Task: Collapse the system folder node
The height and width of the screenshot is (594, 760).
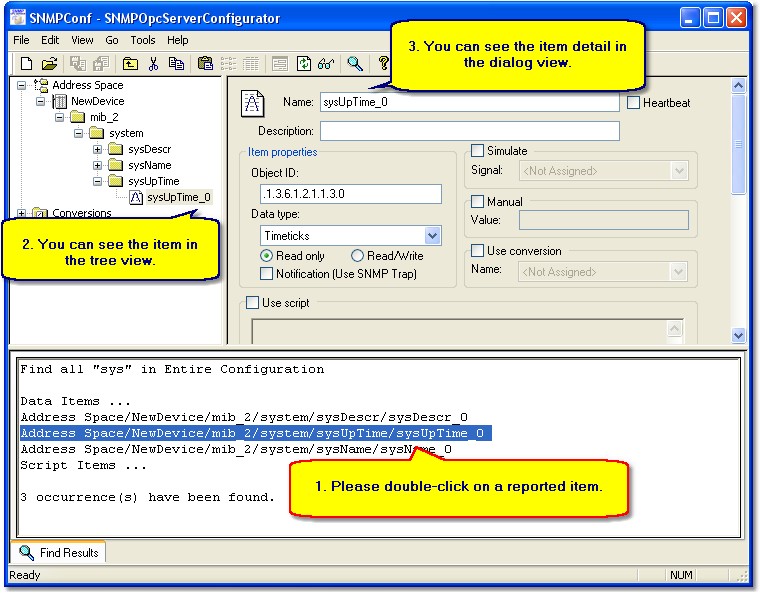Action: (x=78, y=134)
